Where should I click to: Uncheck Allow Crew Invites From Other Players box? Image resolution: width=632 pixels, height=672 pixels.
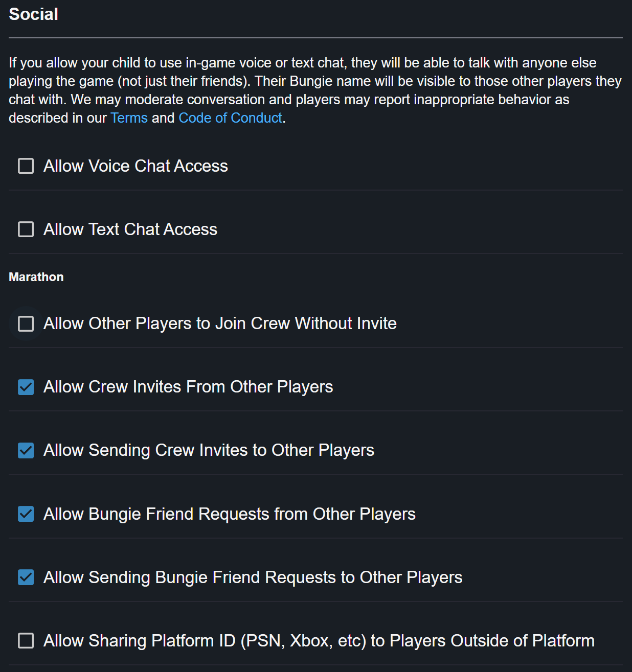tap(26, 387)
